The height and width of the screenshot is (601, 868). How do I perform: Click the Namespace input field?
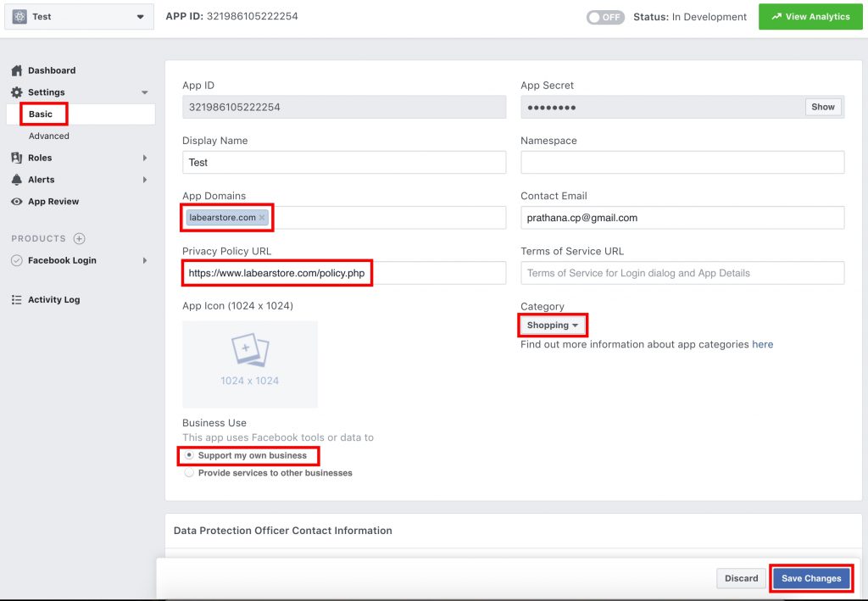(x=682, y=162)
